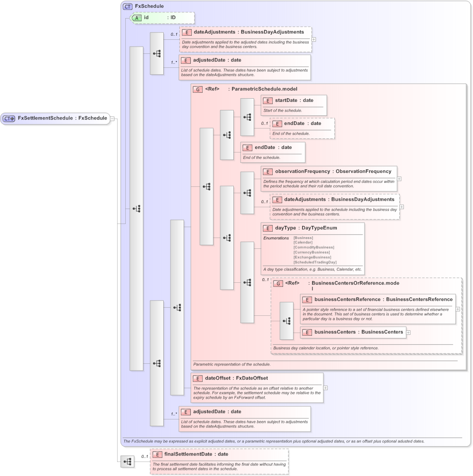Select dateOffset : FxDateOffset label
Image resolution: width=473 pixels, height=476 pixels.
(236, 378)
